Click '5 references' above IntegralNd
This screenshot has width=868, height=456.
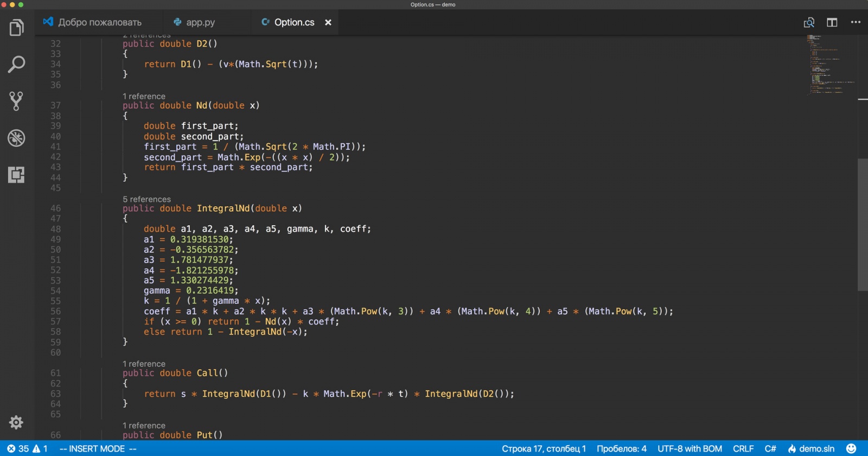click(x=146, y=199)
